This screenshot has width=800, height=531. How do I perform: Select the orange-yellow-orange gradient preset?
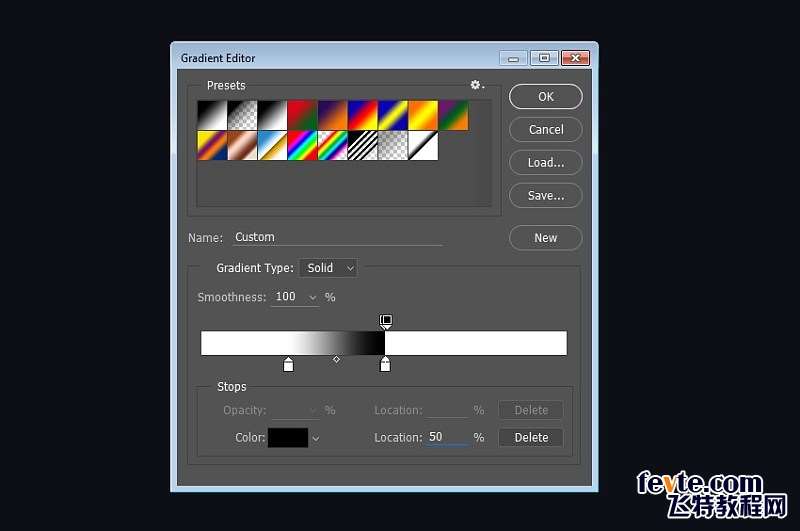(x=423, y=115)
